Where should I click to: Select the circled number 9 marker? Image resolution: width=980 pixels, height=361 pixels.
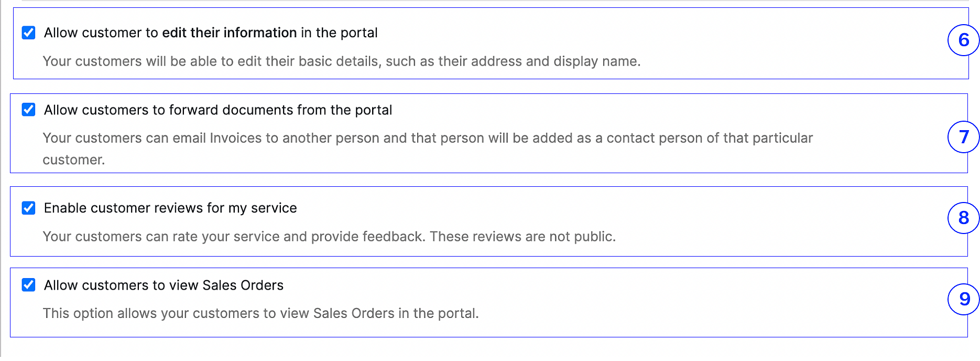(x=963, y=299)
